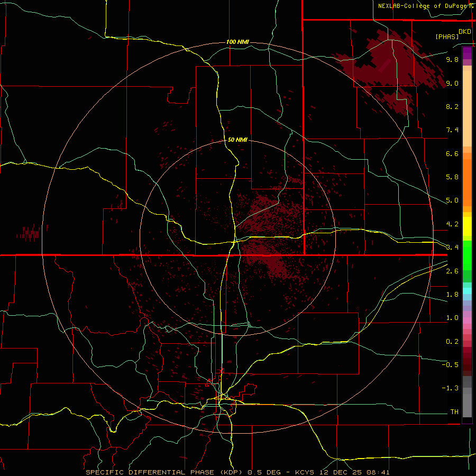Select the 1.0 value on the color scale
Viewport: 476px width, 476px height.
click(452, 318)
